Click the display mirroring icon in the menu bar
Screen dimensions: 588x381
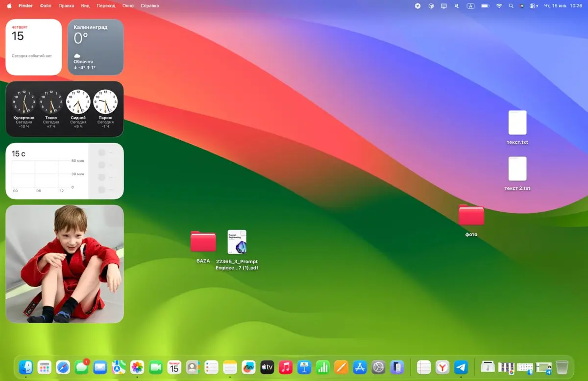pyautogui.click(x=444, y=6)
